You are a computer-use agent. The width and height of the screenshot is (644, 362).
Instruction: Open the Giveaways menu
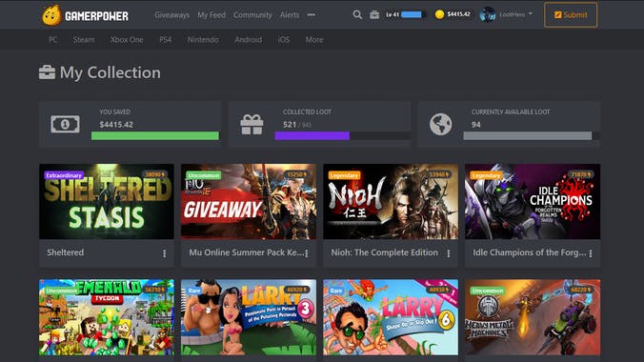click(x=172, y=15)
